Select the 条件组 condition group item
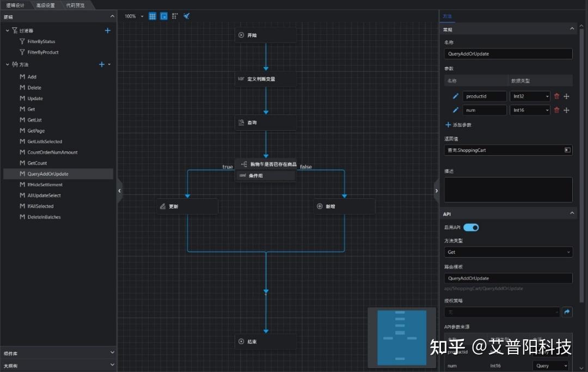588x372 pixels. (x=266, y=175)
